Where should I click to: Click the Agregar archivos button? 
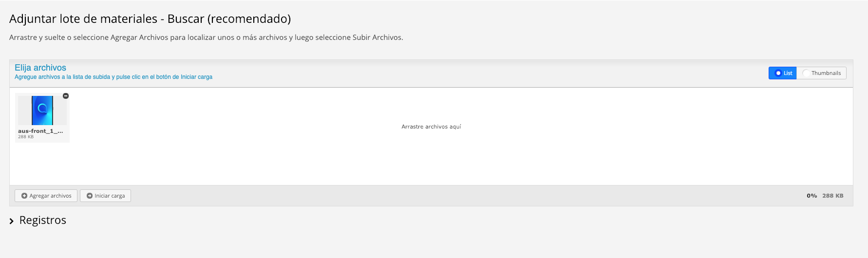click(x=46, y=196)
